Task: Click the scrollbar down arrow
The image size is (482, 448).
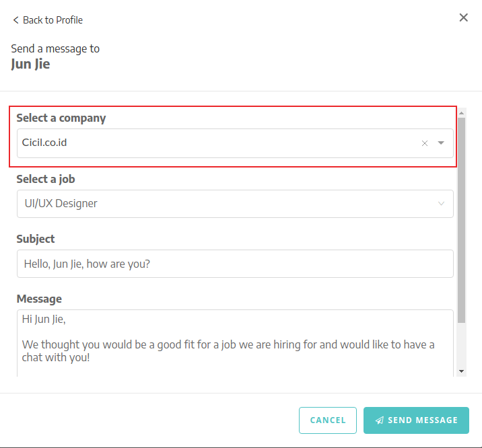Action: (461, 371)
